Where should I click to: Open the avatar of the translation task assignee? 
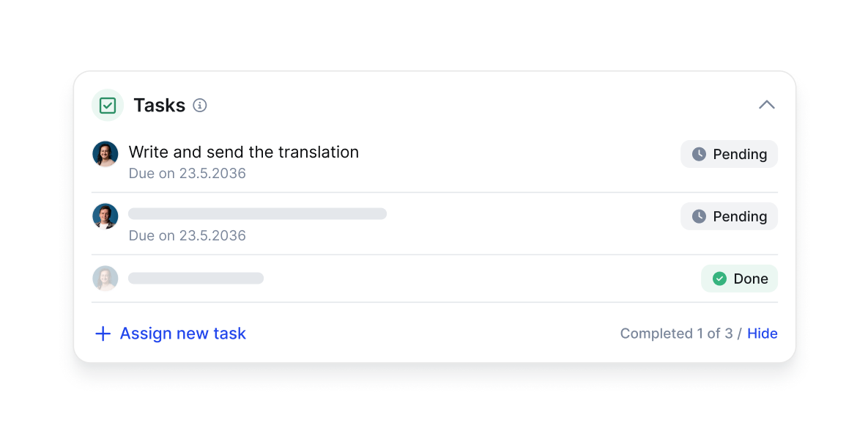pos(105,154)
